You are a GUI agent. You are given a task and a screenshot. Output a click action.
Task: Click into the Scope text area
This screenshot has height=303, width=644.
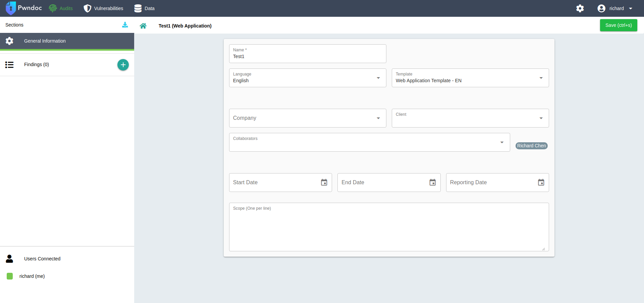point(389,230)
